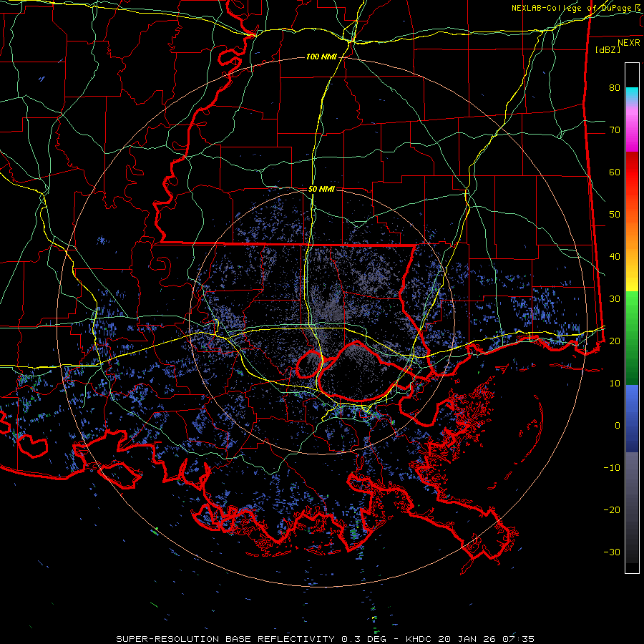Click the red 60 dBZ segment of color bar
This screenshot has width=644, height=644.
(x=632, y=172)
